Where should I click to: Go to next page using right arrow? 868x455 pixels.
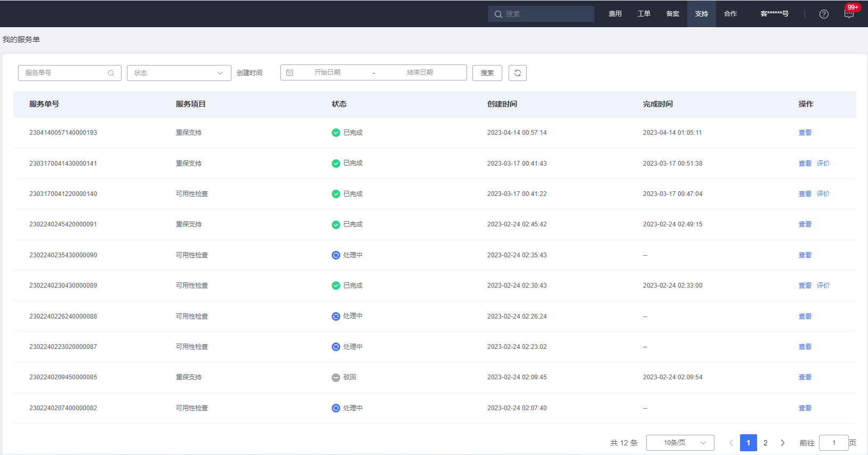point(782,443)
